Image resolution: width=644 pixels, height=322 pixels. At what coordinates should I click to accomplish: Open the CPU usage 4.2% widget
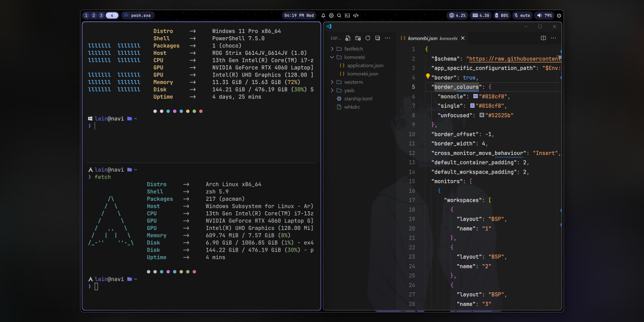coord(458,16)
